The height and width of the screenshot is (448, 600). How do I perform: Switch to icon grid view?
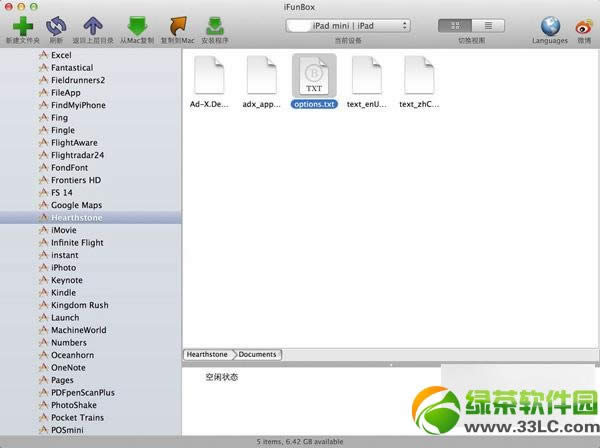455,24
